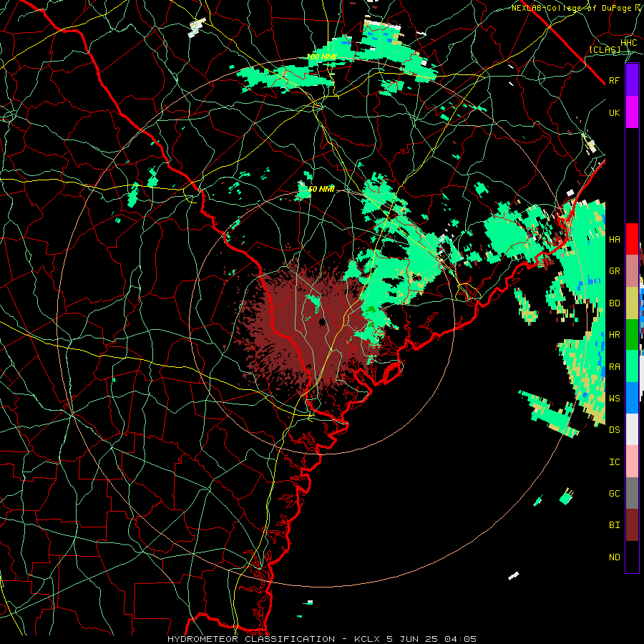Click the BI legend label

[x=615, y=525]
